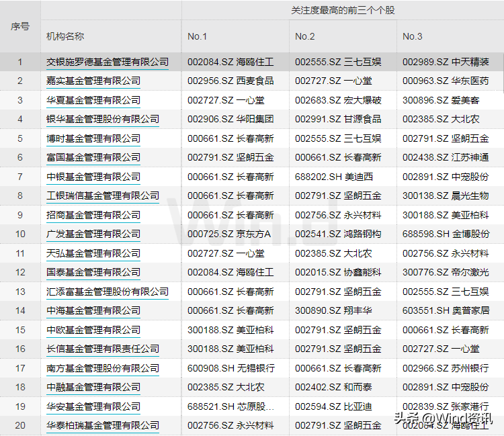Open 中欧基金管理有限公司 link
The width and height of the screenshot is (504, 436).
(x=93, y=330)
